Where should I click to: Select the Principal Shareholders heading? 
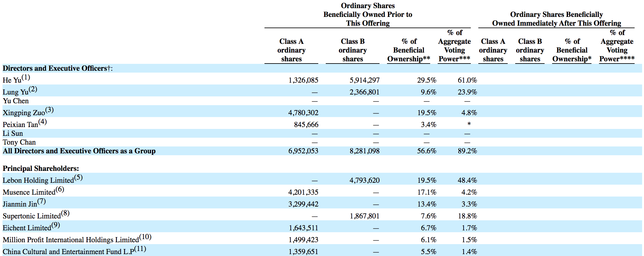tap(41, 168)
